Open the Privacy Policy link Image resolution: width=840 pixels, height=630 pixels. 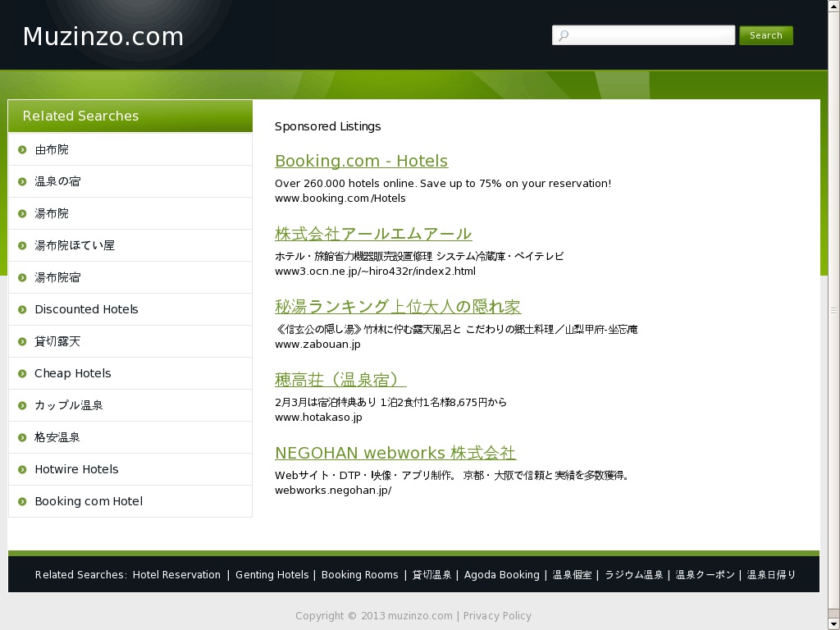click(x=497, y=616)
